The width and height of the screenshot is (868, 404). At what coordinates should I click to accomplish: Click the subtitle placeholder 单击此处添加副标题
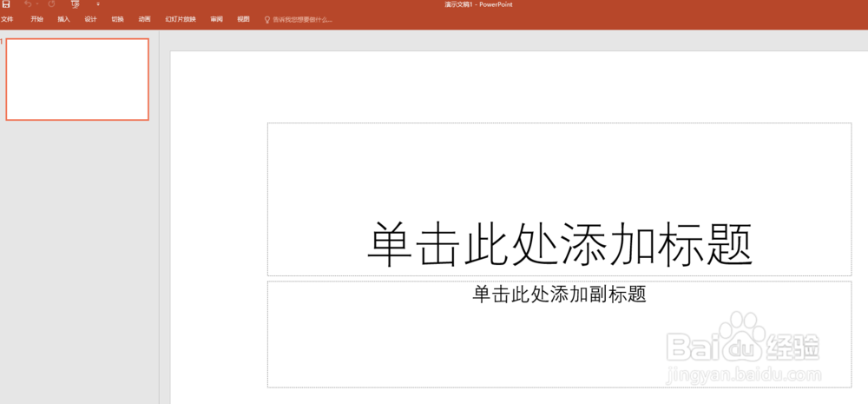point(560,334)
